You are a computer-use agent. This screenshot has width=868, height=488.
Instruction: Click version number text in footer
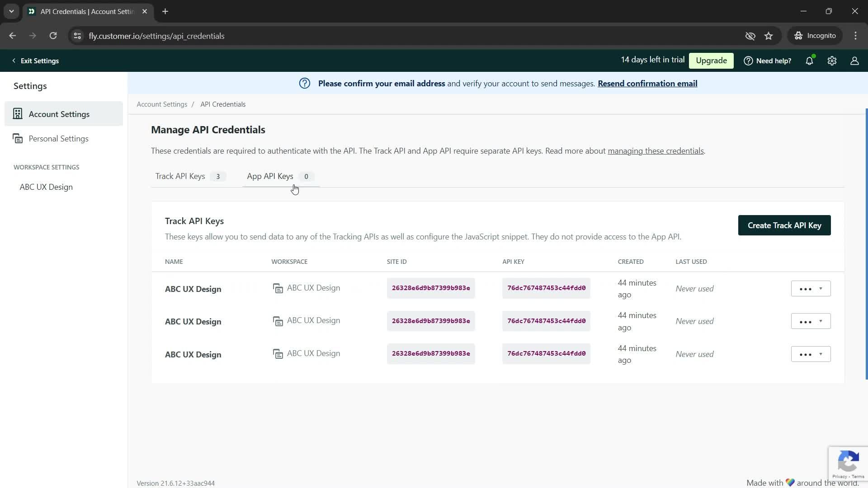click(176, 483)
